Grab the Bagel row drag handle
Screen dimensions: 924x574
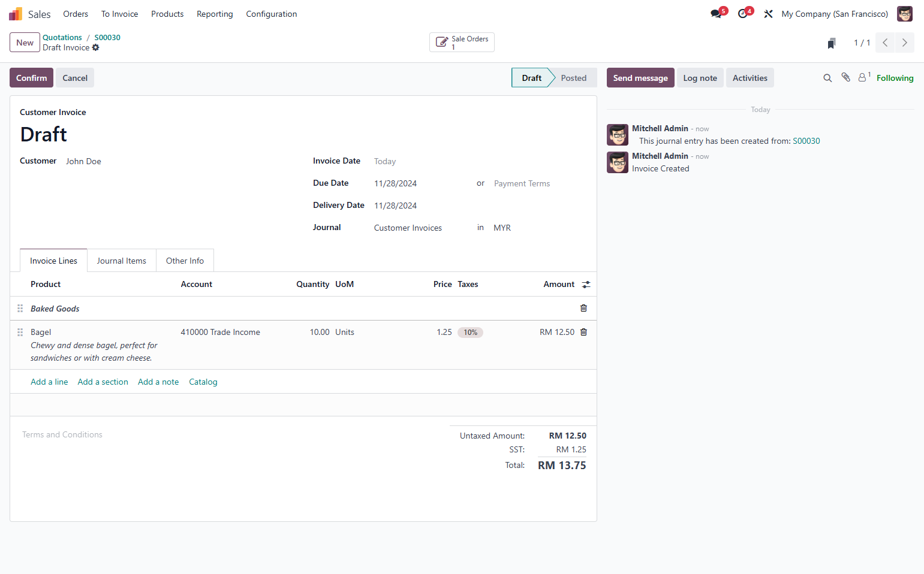click(x=20, y=332)
